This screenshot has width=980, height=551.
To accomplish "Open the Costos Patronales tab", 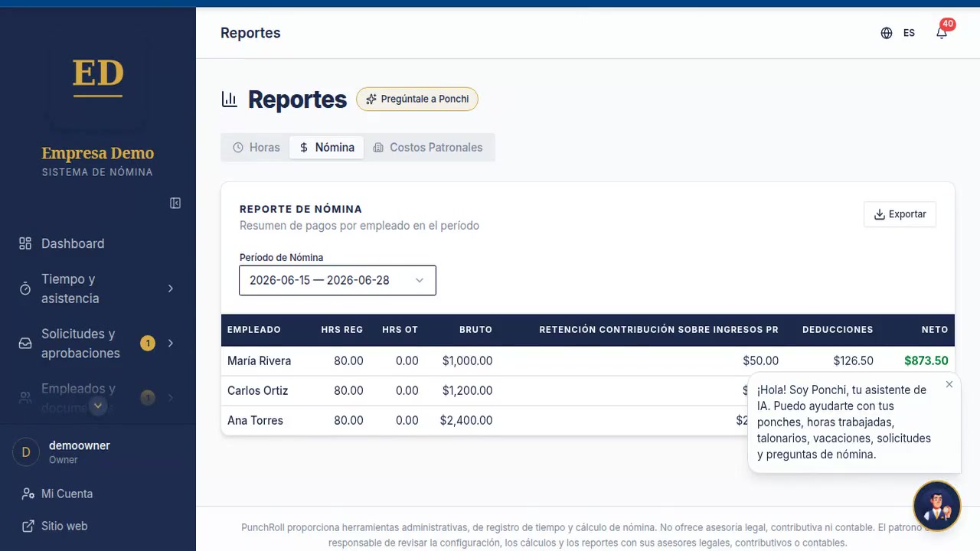I will [428, 148].
